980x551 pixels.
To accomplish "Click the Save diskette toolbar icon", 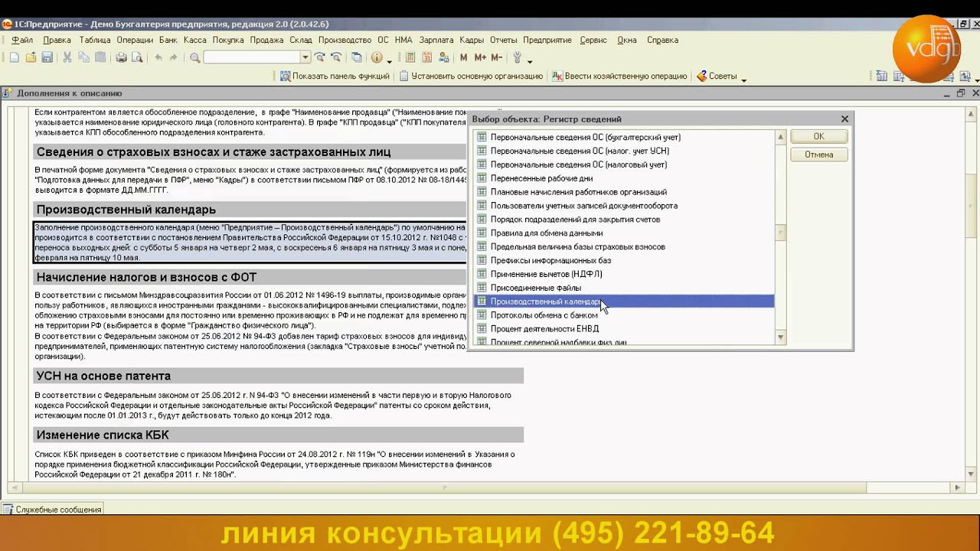I will click(x=47, y=57).
